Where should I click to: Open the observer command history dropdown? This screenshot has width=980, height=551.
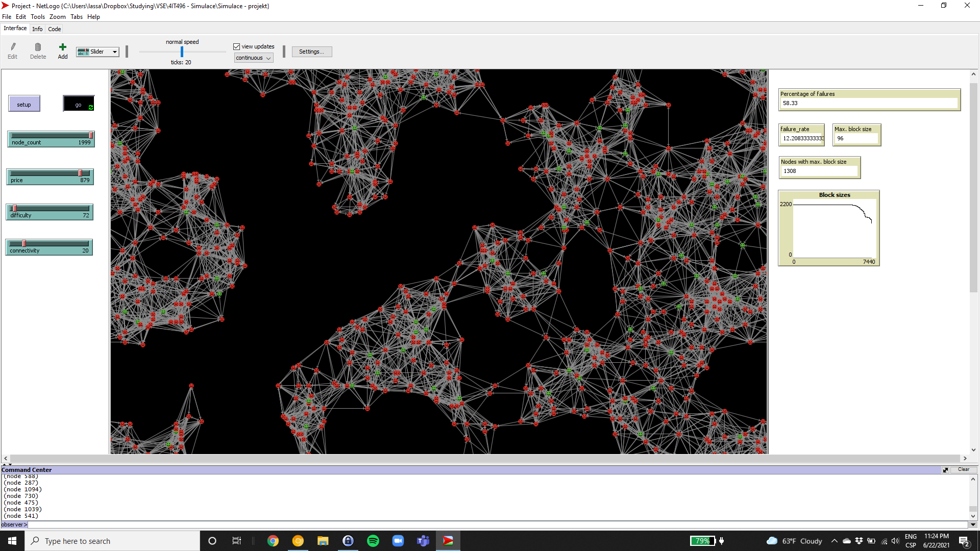pyautogui.click(x=973, y=524)
